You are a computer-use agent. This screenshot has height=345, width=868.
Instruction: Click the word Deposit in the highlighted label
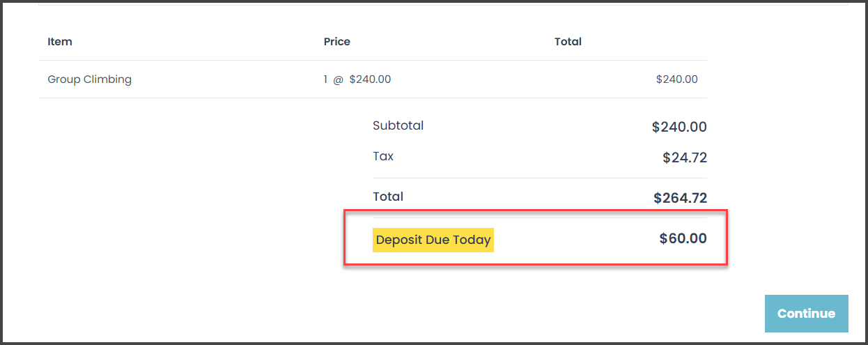[x=399, y=240]
